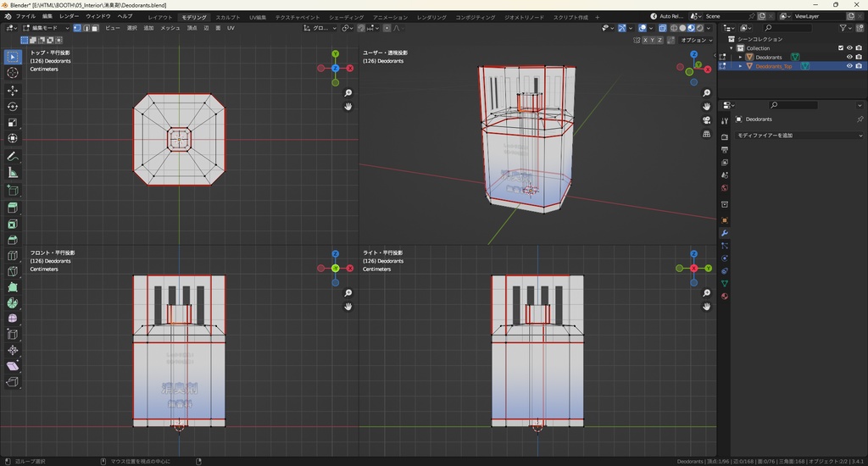Open the Tool settings properties tab
The image size is (868, 466).
tap(725, 121)
